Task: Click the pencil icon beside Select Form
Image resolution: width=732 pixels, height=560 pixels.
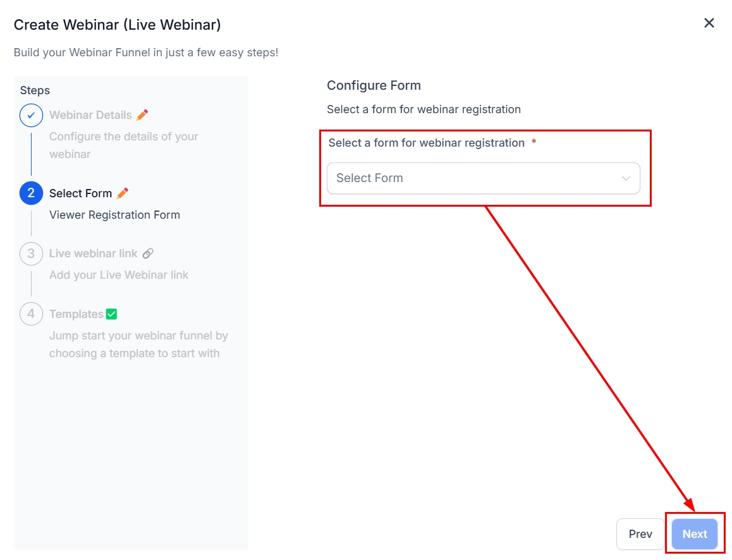Action: click(123, 193)
